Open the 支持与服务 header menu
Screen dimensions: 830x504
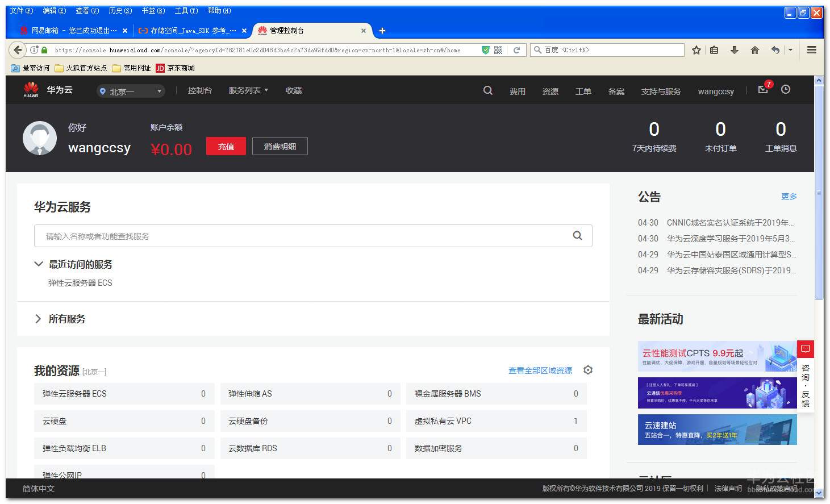[661, 91]
